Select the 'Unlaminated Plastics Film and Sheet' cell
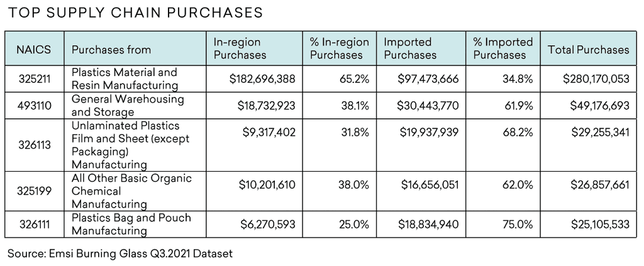 pyautogui.click(x=130, y=145)
